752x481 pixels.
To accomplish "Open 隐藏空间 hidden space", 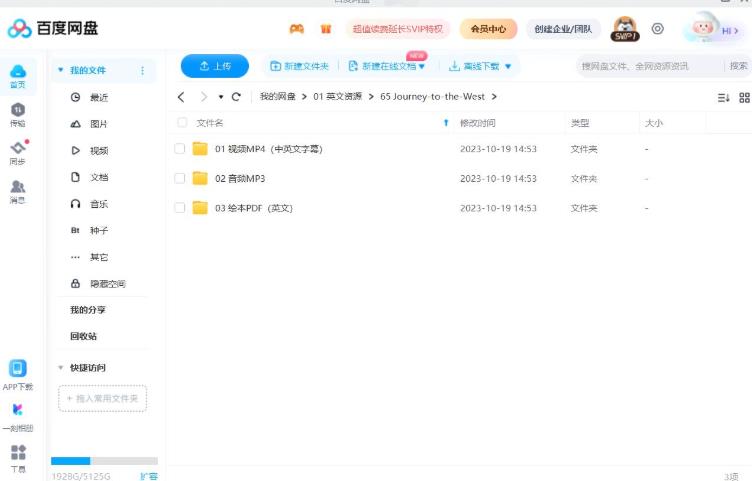I will pos(99,284).
